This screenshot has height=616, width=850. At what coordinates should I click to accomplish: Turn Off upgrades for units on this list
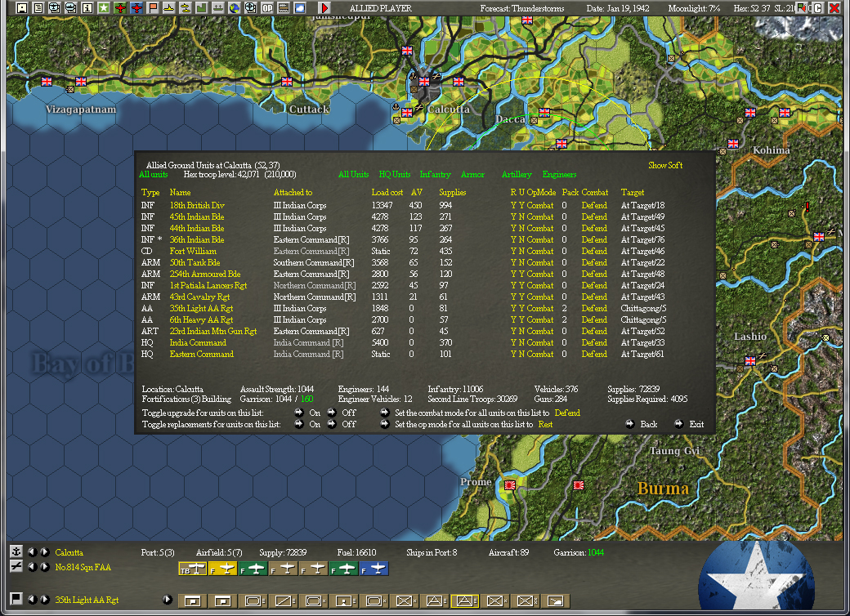click(332, 413)
